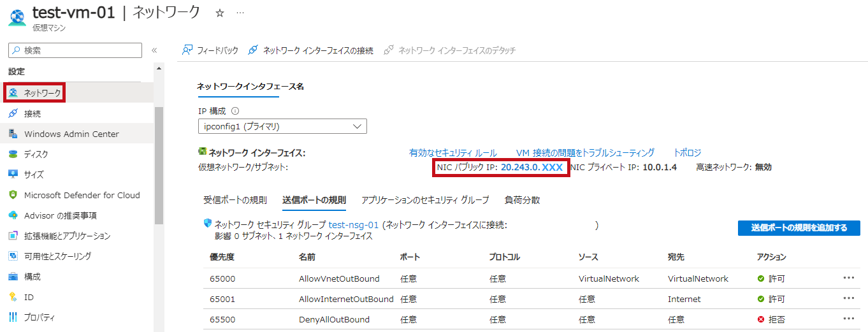Click the 可用性とスケーリング icon
Viewport: 868px width, 332px height.
point(13,256)
